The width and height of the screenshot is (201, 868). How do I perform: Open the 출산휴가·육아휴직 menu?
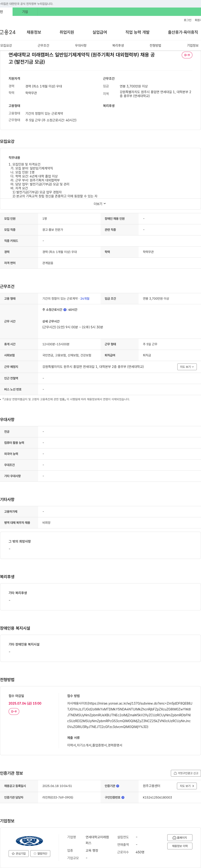[x=183, y=32]
